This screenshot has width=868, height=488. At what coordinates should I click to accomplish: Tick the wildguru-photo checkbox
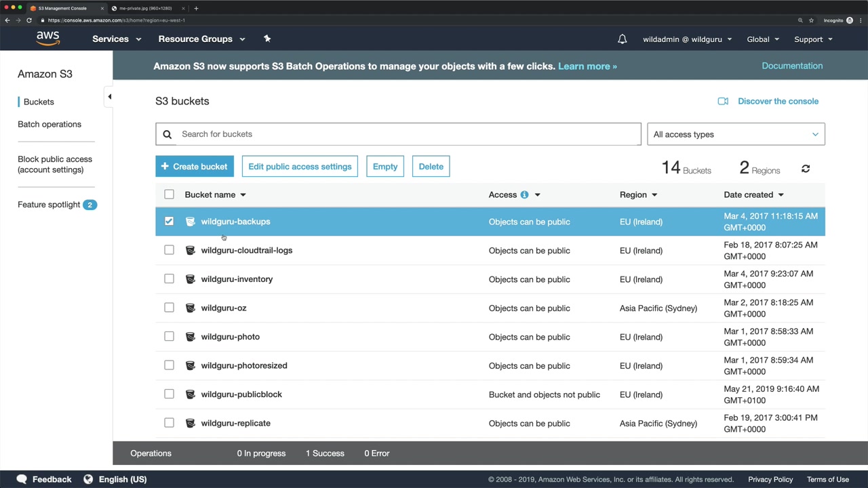169,336
